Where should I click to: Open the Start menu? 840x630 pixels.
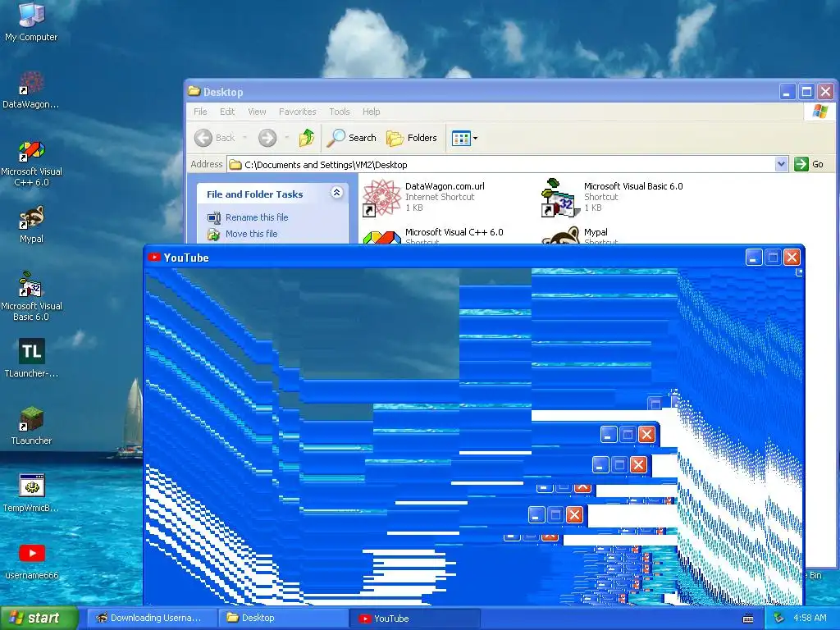pos(39,618)
